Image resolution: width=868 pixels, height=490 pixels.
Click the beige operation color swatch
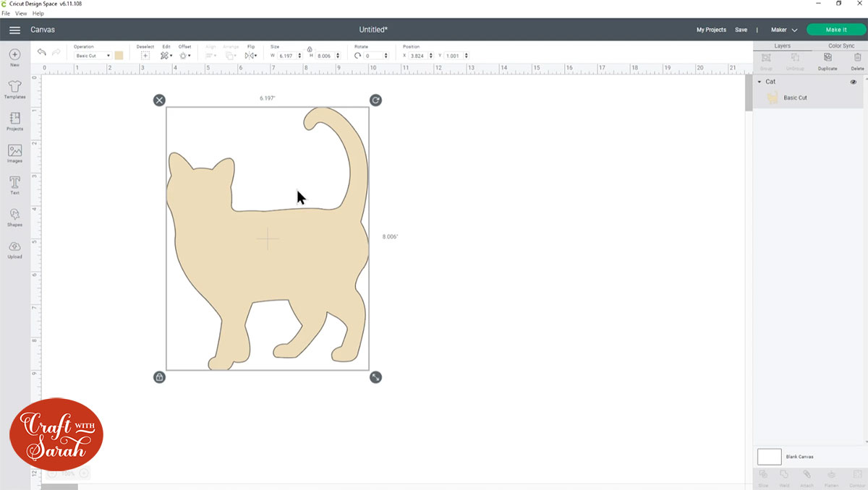tap(119, 56)
